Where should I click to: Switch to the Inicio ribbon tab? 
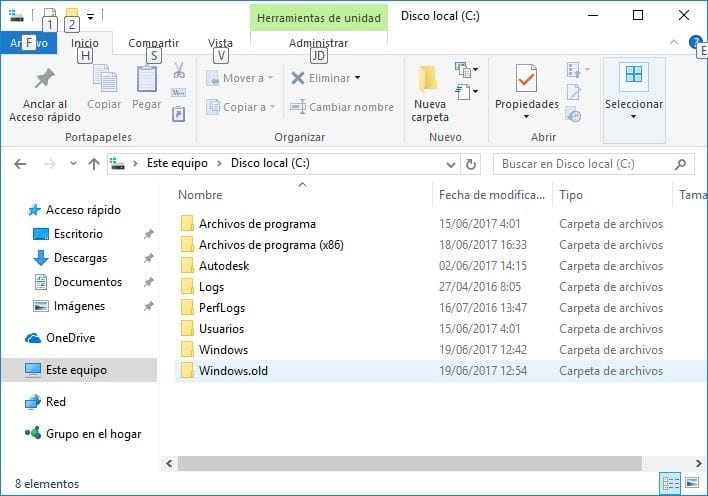(84, 43)
